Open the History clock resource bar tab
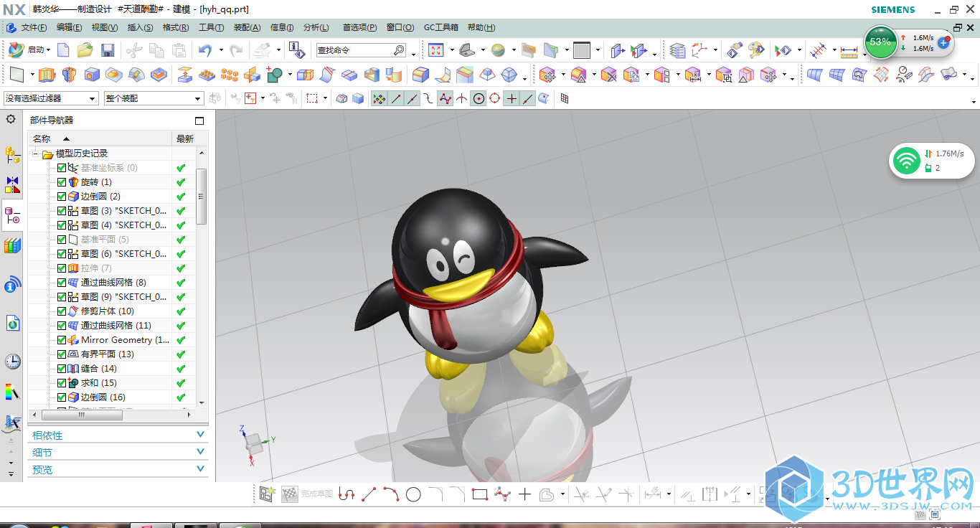Viewport: 980px width, 528px height. coord(12,361)
